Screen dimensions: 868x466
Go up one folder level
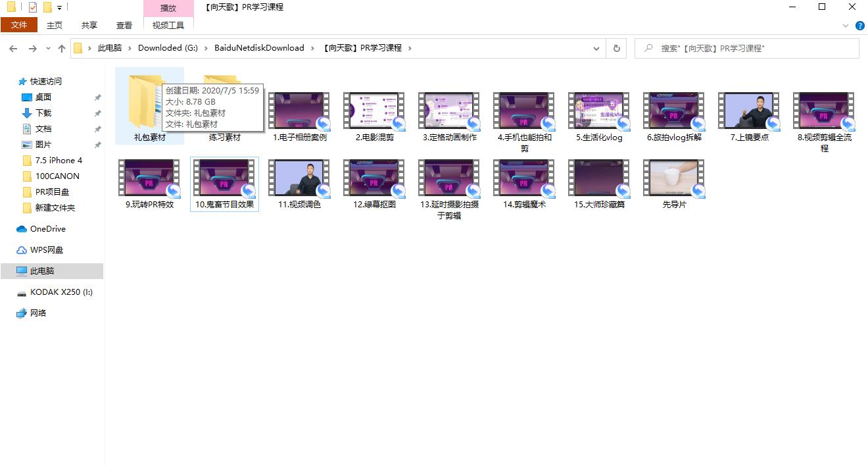tap(62, 48)
